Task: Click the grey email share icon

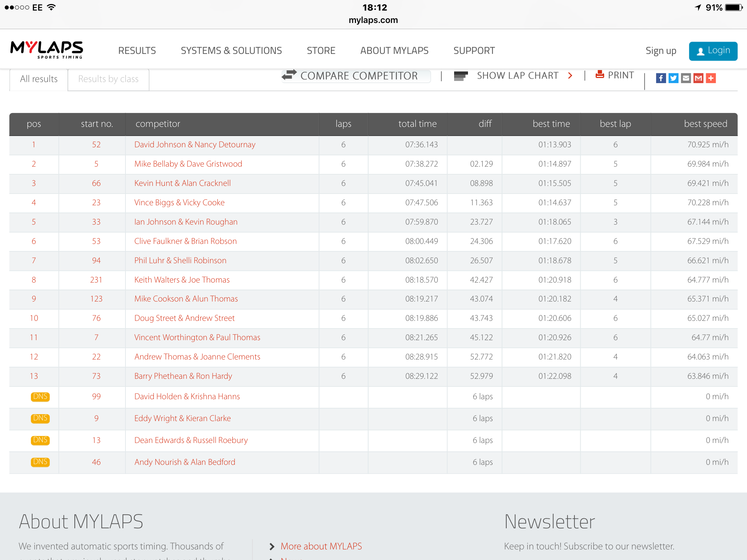Action: 686,78
